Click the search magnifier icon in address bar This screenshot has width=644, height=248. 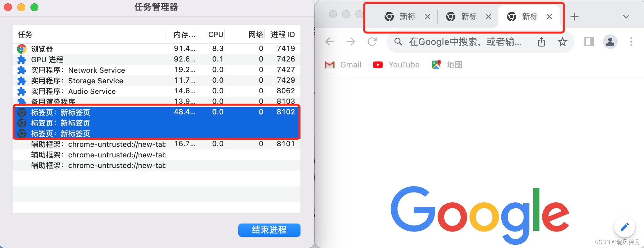click(x=398, y=42)
